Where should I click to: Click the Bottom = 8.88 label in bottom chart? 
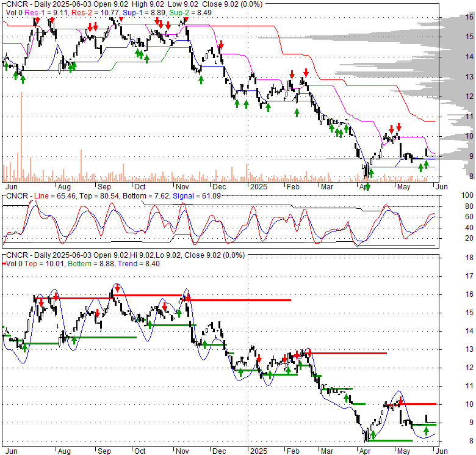[91, 264]
